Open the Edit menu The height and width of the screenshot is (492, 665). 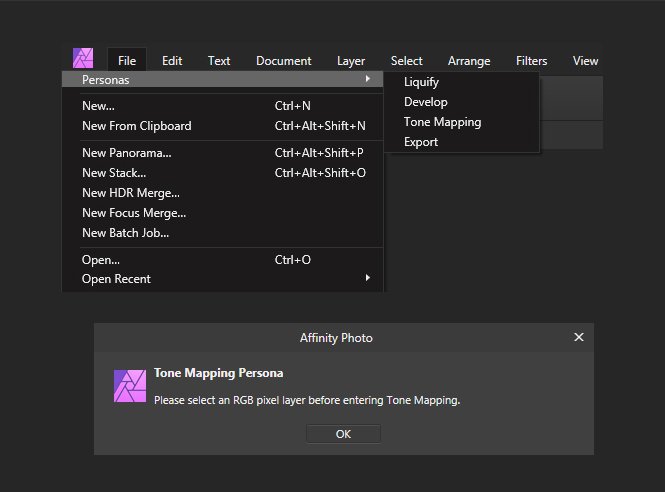(x=172, y=61)
